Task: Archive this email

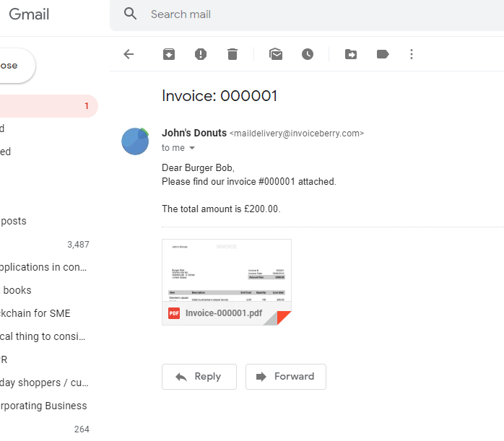Action: pyautogui.click(x=169, y=54)
